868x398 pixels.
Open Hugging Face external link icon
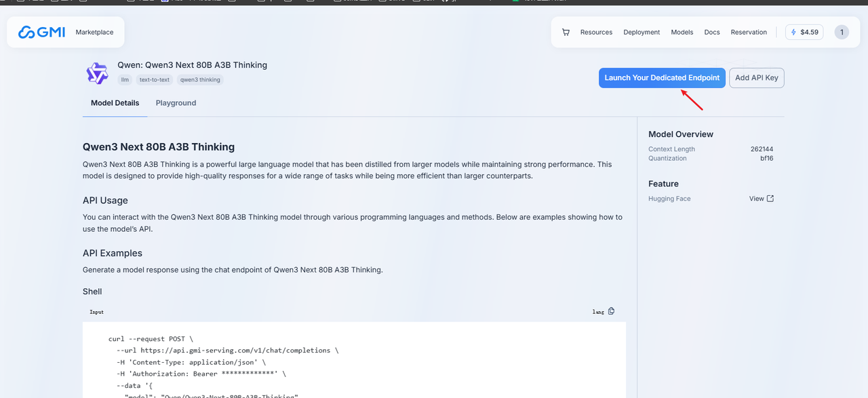tap(770, 199)
